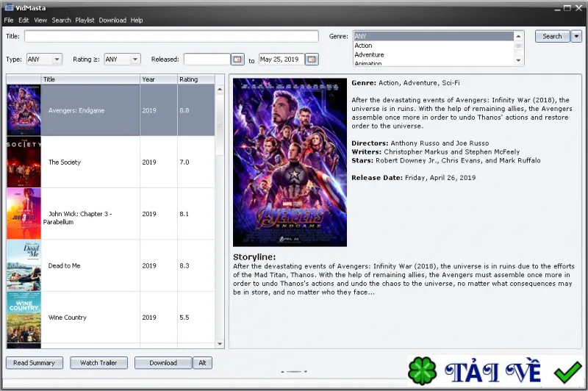This screenshot has height=391, width=588.
Task: Click the Released start date field
Action: click(x=207, y=60)
